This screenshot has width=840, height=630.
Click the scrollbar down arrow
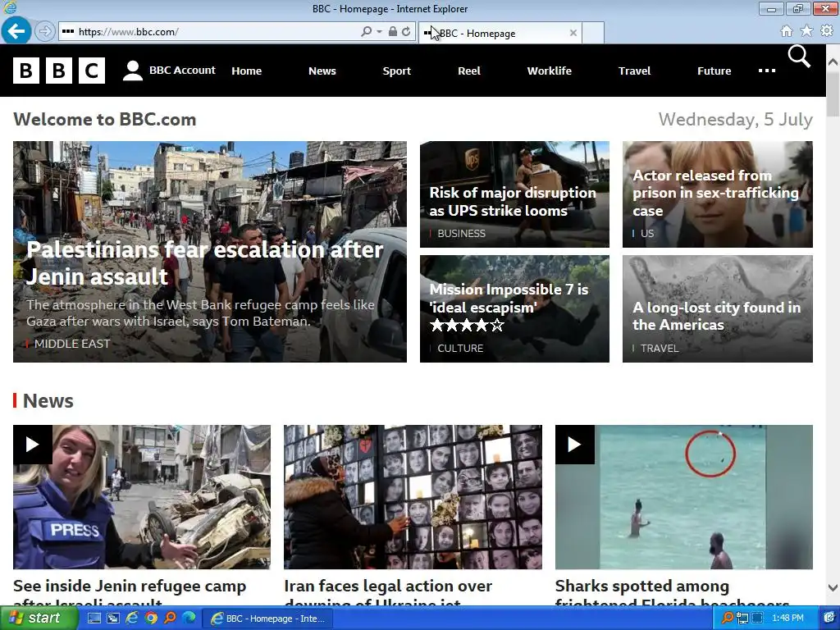point(833,587)
